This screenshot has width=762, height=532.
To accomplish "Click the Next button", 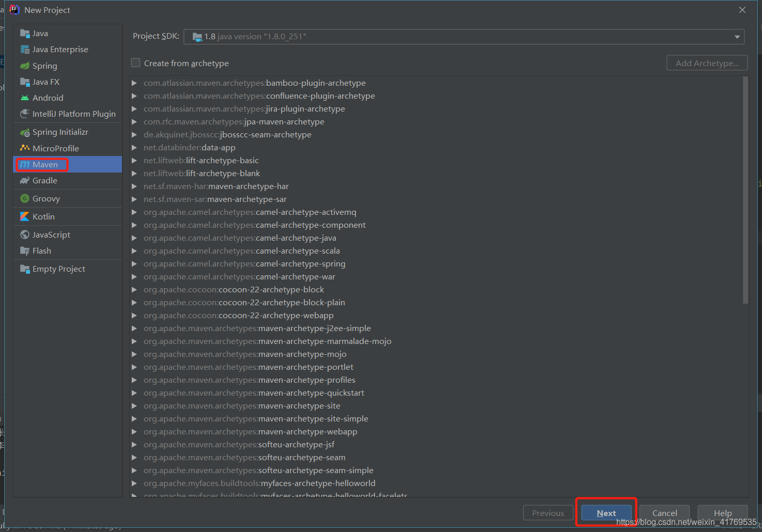I will (607, 513).
